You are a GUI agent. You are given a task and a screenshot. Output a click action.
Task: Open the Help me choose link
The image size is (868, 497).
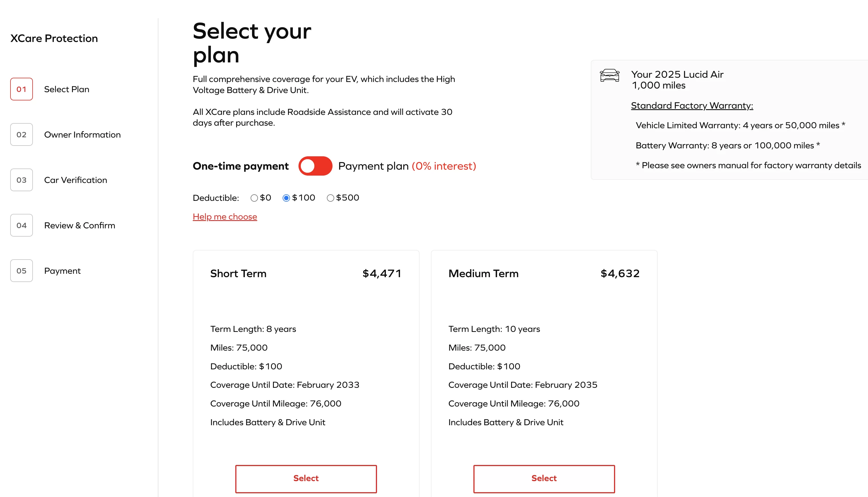[225, 217]
